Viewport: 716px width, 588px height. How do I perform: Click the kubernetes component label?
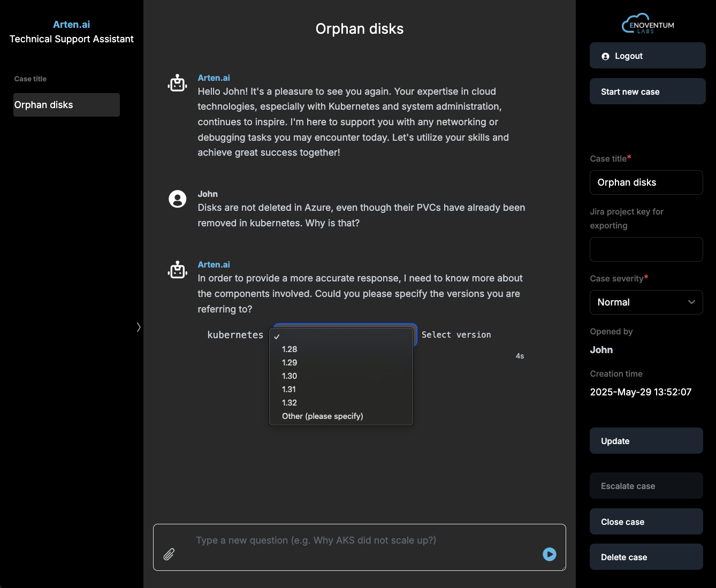coord(235,335)
